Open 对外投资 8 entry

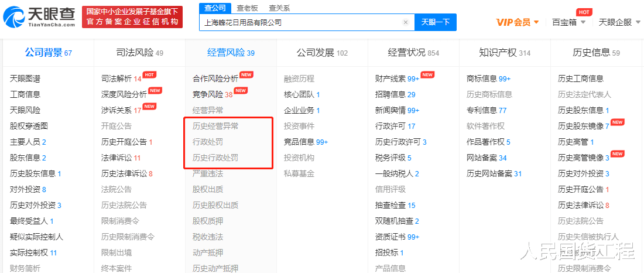point(28,190)
